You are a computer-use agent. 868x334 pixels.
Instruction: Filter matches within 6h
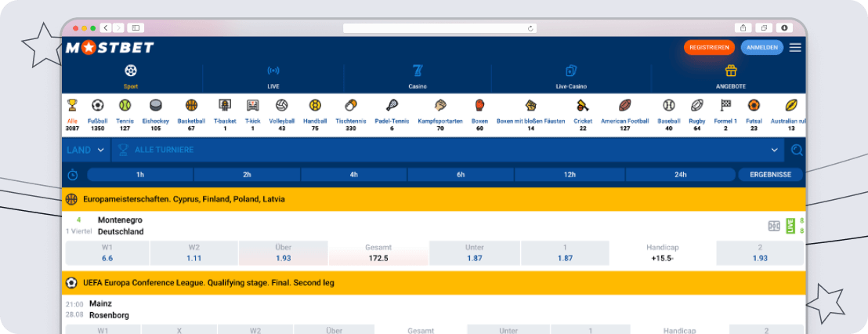click(x=461, y=175)
